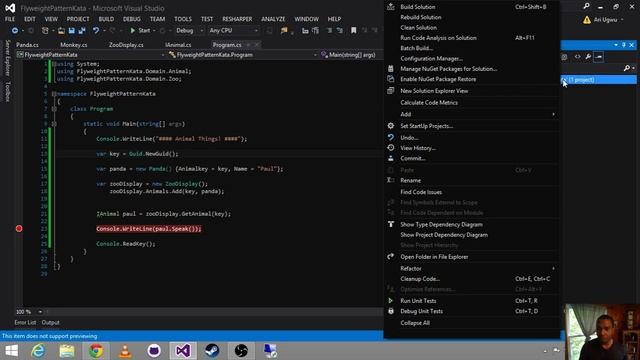Choose Build Solution from context menu
Viewport: 640px width, 360px height.
tap(472, 7)
